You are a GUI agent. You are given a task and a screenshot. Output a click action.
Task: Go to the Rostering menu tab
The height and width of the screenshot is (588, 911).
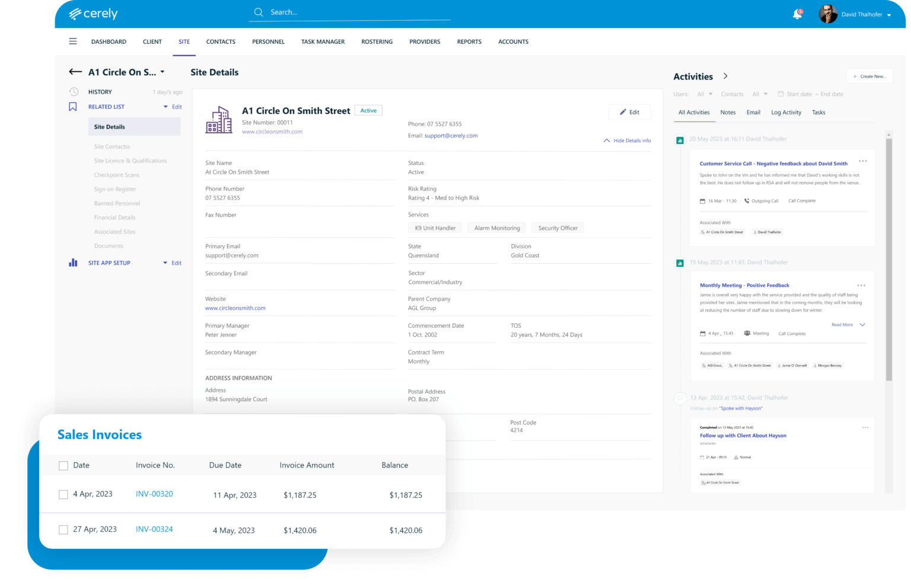click(377, 41)
